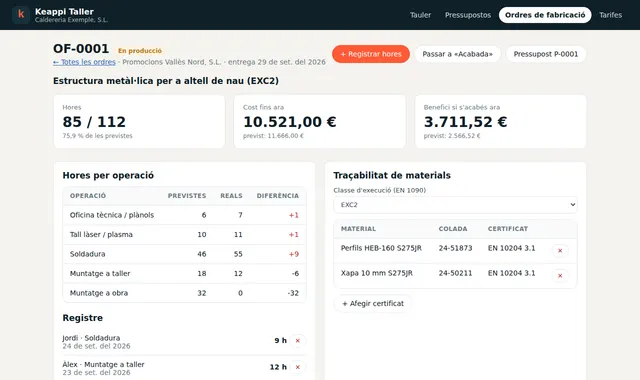Click the Afegir certificat button
The height and width of the screenshot is (380, 640).
click(x=373, y=304)
